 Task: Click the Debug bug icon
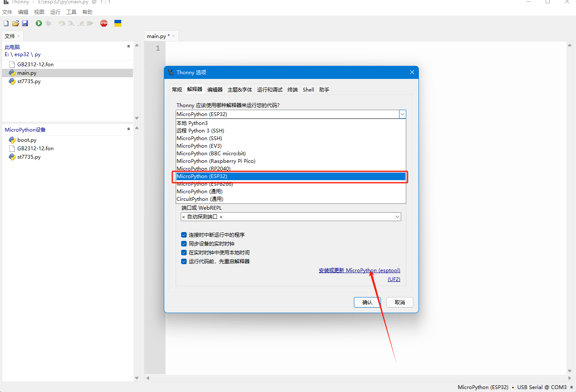[48, 23]
